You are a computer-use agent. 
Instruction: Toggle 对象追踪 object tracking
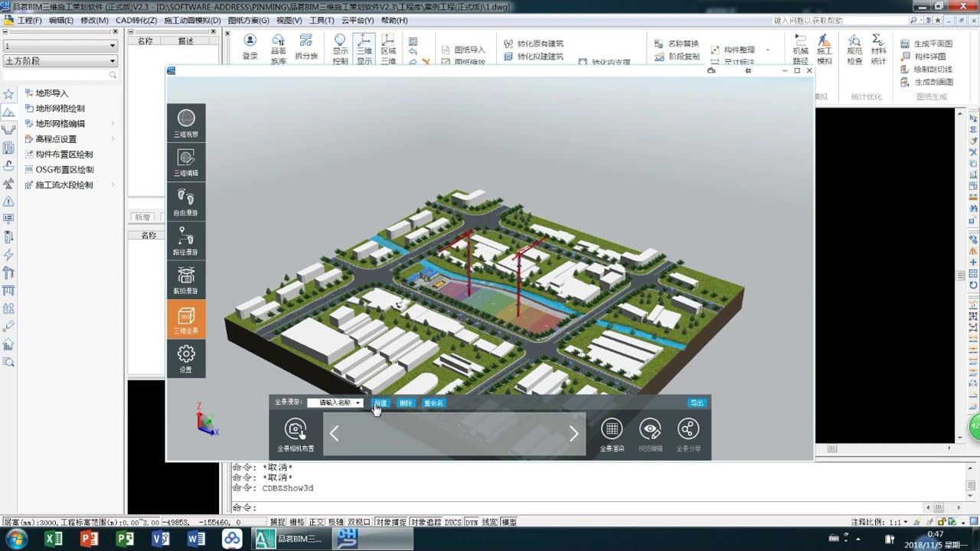[426, 522]
